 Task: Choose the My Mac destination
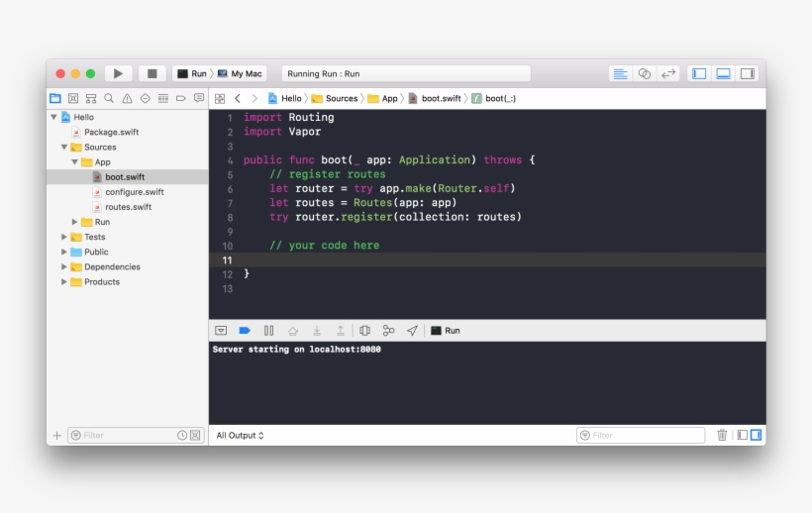[x=240, y=73]
